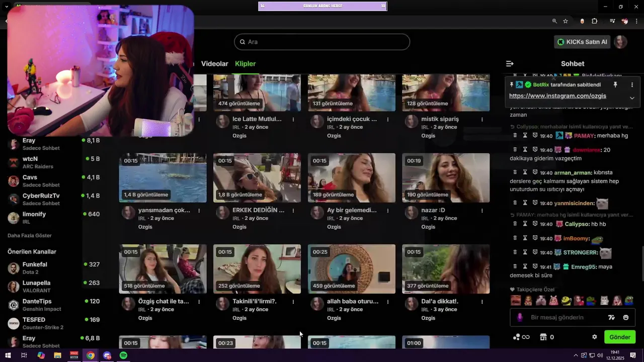Open Chrome three-dot menu
This screenshot has height=362, width=644.
[637, 21]
